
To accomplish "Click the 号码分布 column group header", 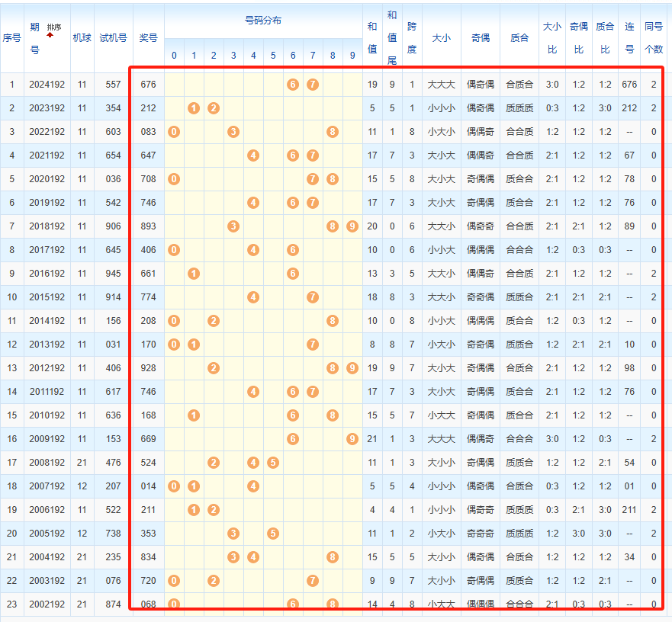I will pyautogui.click(x=263, y=21).
